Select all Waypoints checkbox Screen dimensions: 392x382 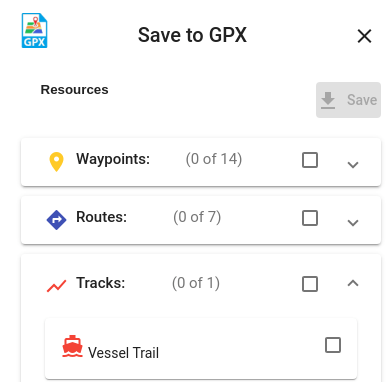click(310, 160)
